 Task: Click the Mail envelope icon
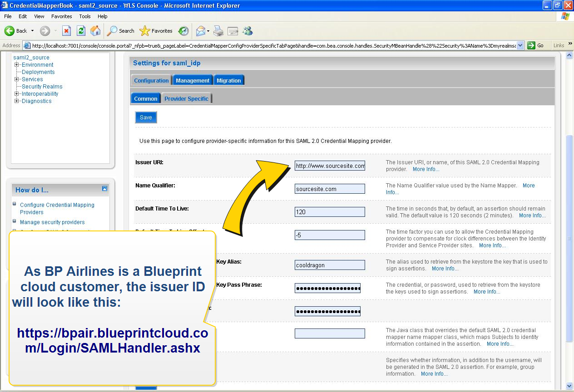click(x=200, y=31)
